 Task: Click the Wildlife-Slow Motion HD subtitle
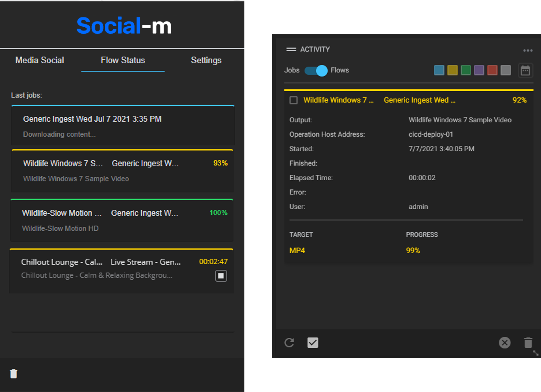pos(60,228)
